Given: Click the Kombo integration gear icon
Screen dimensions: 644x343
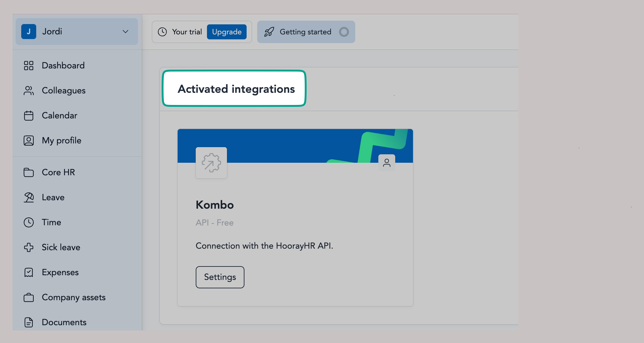Looking at the screenshot, I should tap(211, 163).
